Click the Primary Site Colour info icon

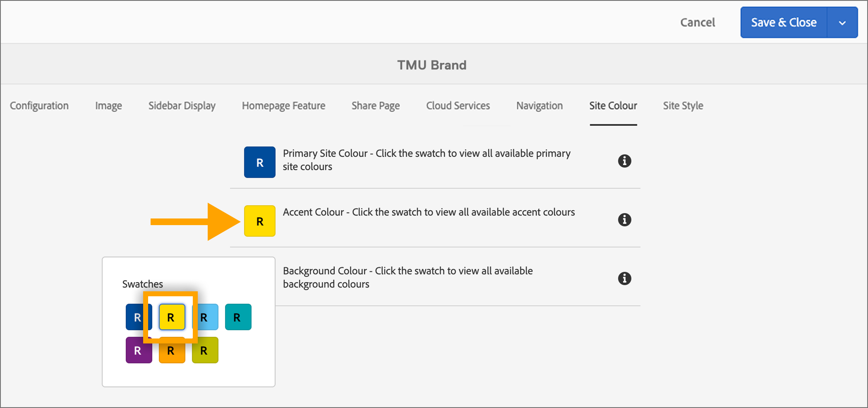click(x=625, y=161)
